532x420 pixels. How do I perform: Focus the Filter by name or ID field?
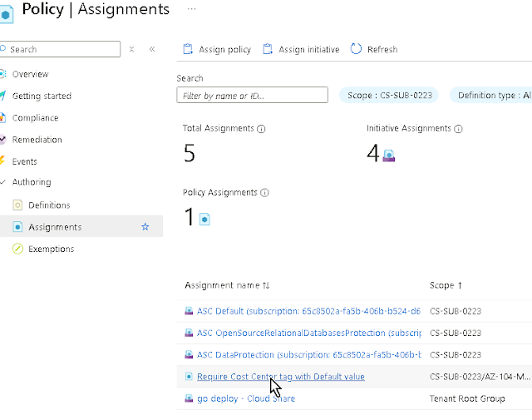[x=253, y=95]
